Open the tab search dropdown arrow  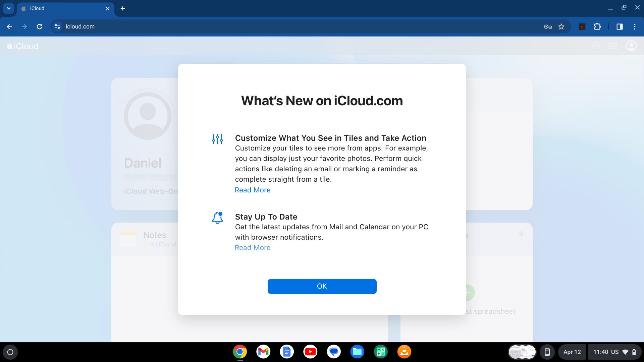8,8
